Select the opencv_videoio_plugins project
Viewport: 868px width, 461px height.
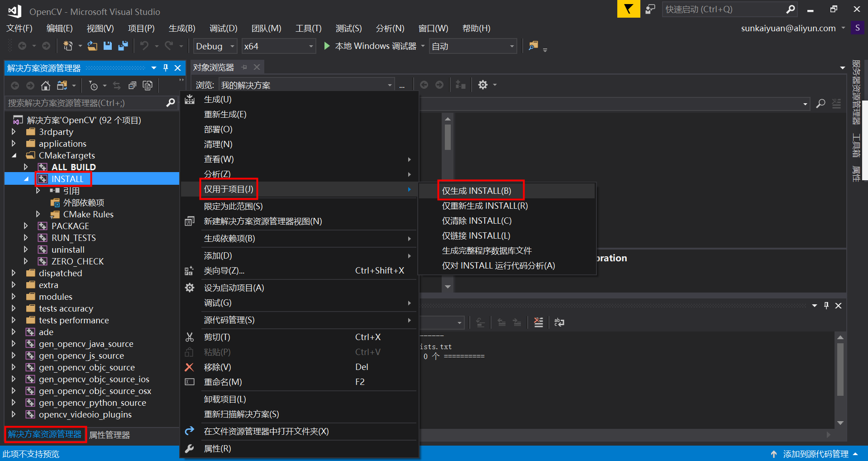(x=85, y=414)
